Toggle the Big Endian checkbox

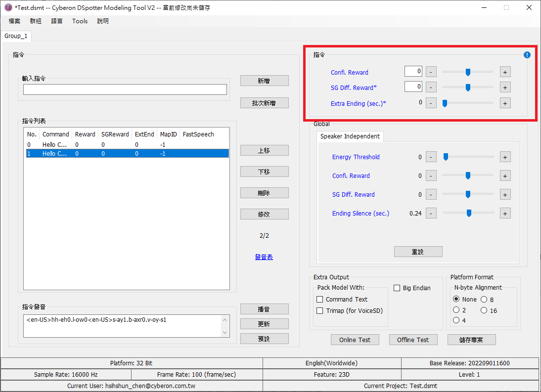coord(397,288)
